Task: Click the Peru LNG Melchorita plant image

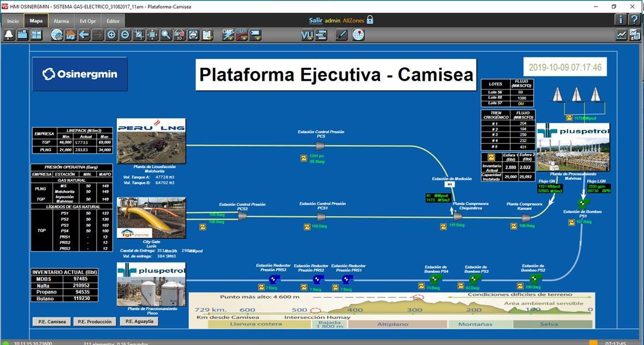Action: click(151, 141)
